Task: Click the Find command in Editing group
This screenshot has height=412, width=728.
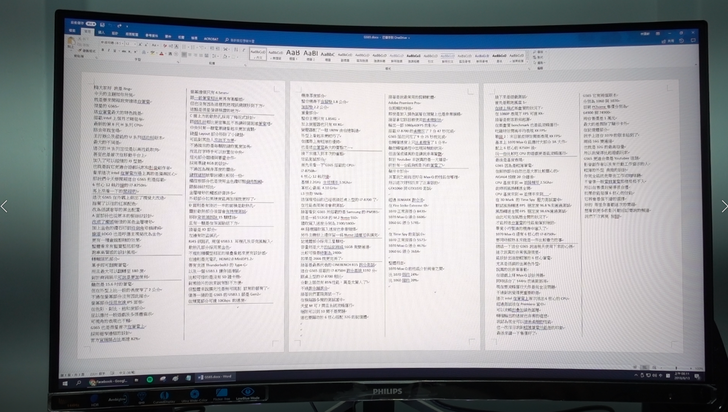Action: [x=540, y=52]
